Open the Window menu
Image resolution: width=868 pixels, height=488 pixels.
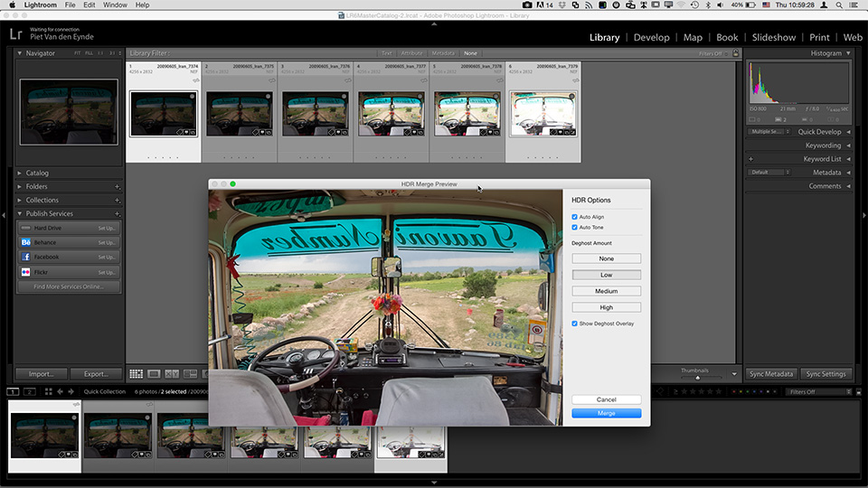(x=115, y=5)
